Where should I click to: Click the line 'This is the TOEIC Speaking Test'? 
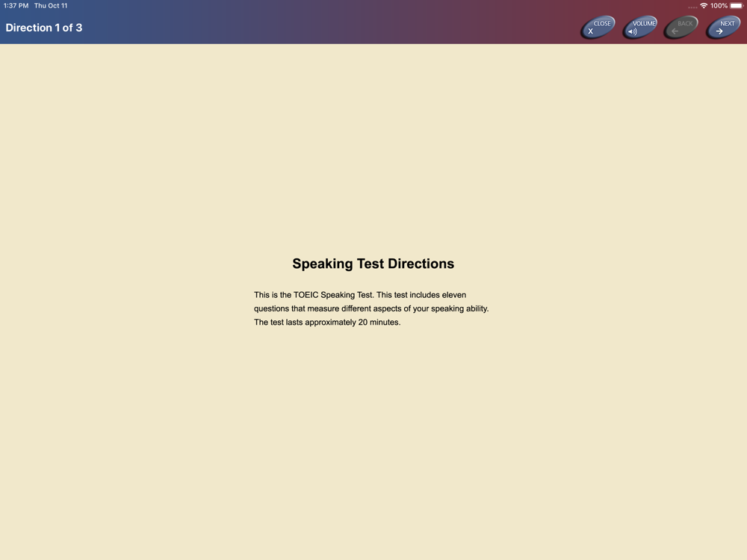point(360,295)
